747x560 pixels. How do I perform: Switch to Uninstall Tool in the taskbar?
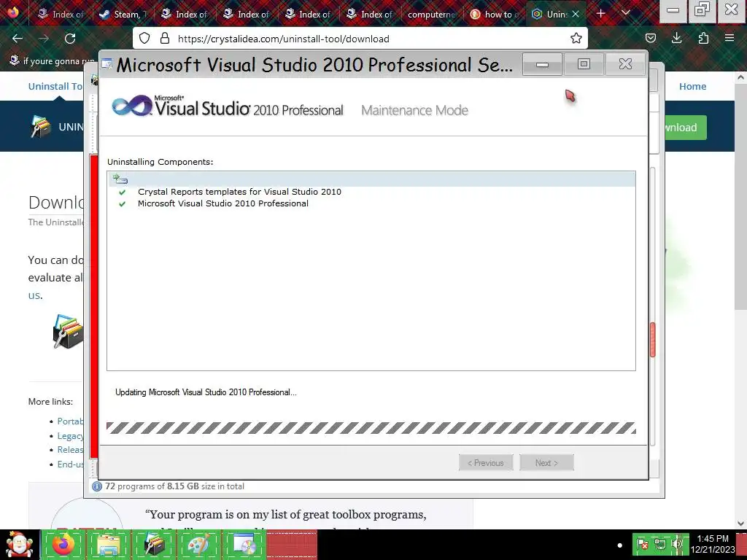pos(153,544)
